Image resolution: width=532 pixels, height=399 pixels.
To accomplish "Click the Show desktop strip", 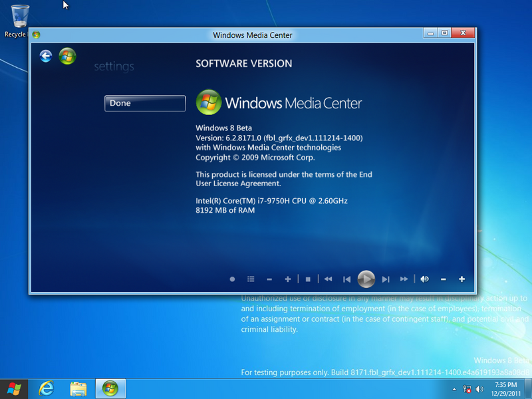I will 528,389.
